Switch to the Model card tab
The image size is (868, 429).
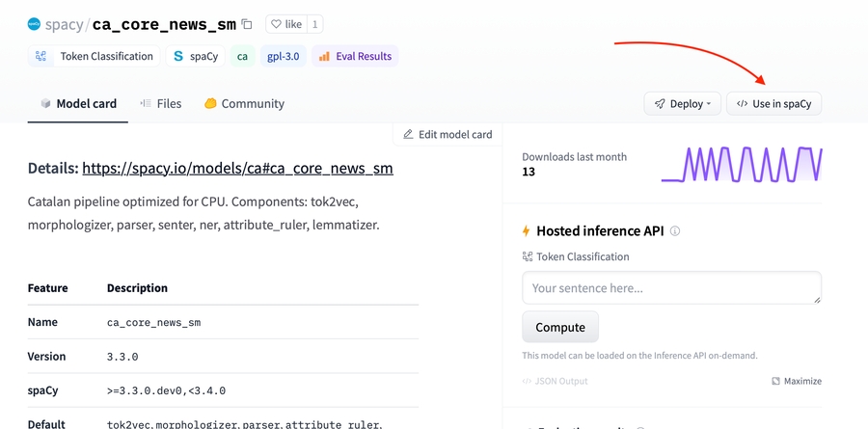[x=78, y=103]
